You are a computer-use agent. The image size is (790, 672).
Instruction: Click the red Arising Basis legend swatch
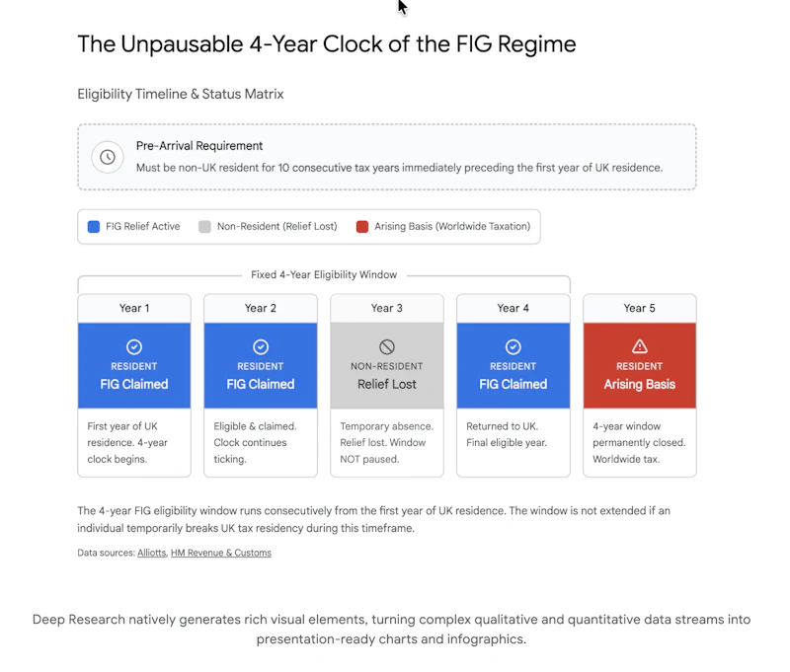[x=362, y=227]
